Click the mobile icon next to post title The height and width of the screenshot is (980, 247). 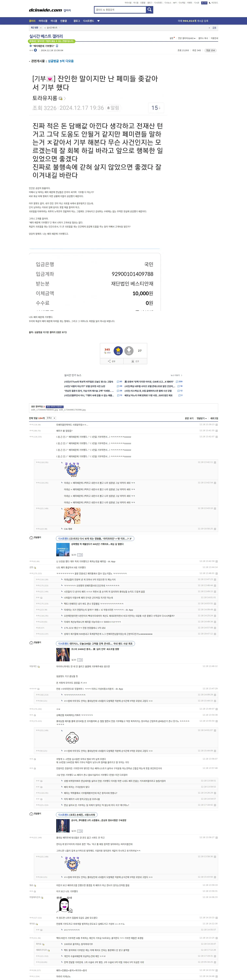tap(57, 46)
